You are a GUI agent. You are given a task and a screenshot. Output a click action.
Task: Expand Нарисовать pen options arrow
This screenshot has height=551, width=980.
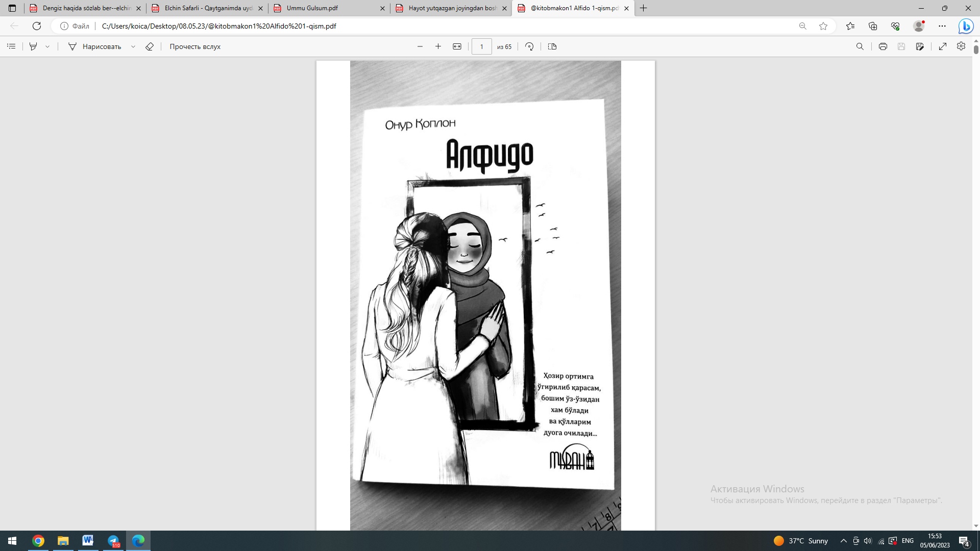click(133, 46)
